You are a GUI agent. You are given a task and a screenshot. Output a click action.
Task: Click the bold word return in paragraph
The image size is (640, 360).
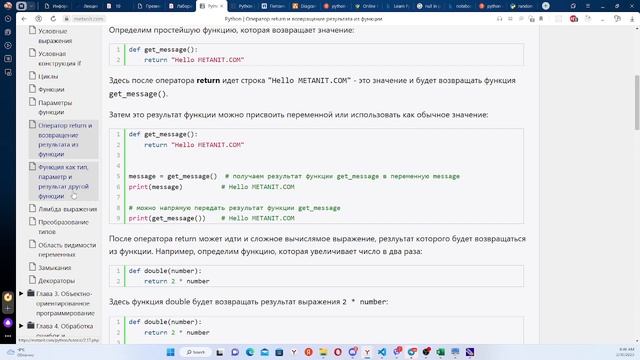pos(208,80)
